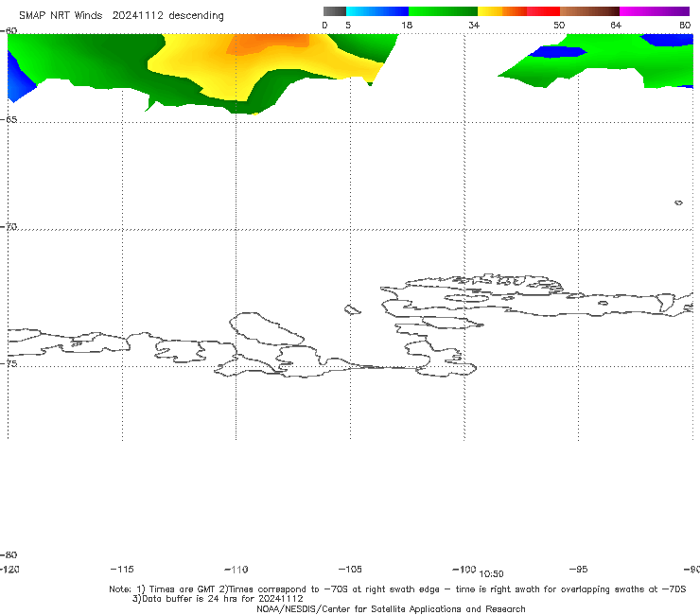Click the swath time label "10:50"
The height and width of the screenshot is (615, 700).
(491, 574)
